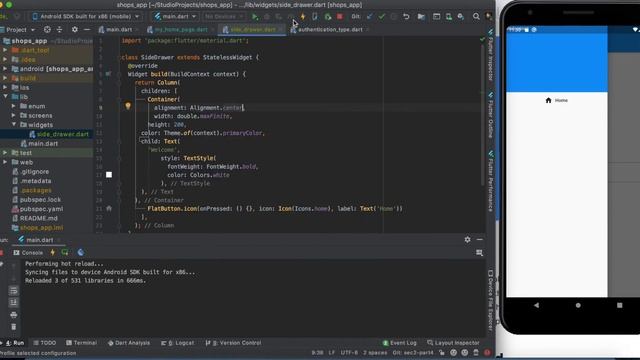Viewport: 640px width, 360px height.
Task: Open the Project view dropdown
Action: click(18, 30)
